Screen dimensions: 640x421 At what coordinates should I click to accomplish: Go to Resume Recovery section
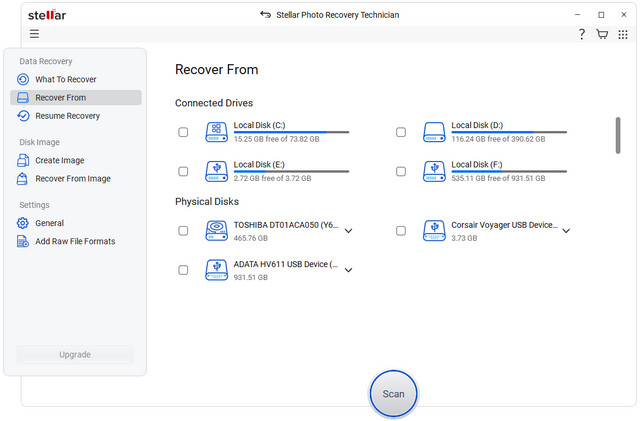pos(68,116)
